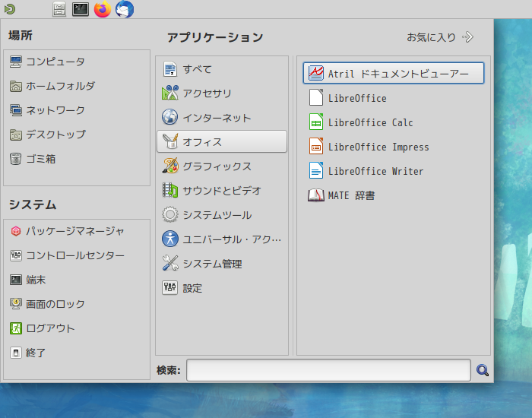532x418 pixels.
Task: Select the オフィス category
Action: click(222, 141)
